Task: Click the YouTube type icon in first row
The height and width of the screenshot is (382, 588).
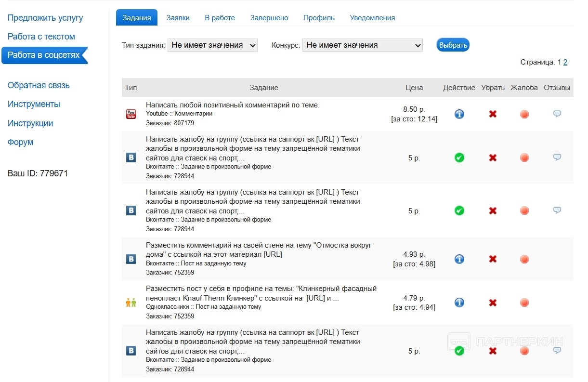Action: 131,114
